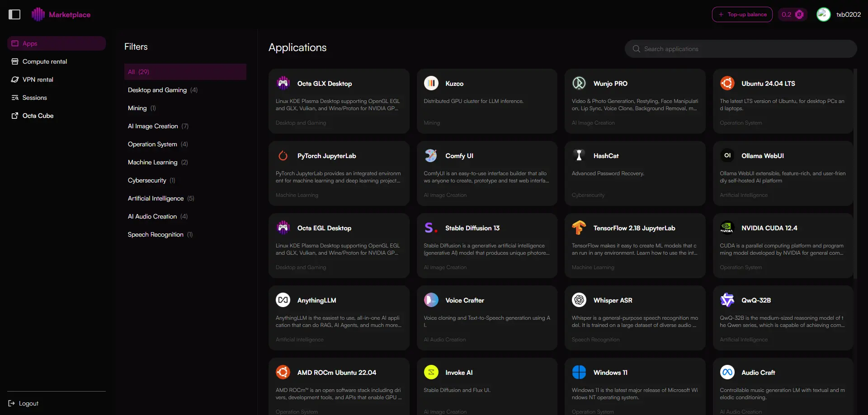Open the Kuzco title text
The image size is (868, 415).
[x=454, y=84]
